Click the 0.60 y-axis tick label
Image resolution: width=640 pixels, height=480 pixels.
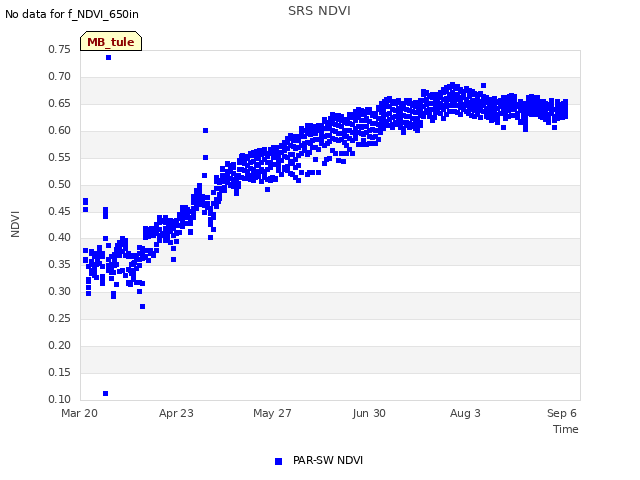pos(59,130)
